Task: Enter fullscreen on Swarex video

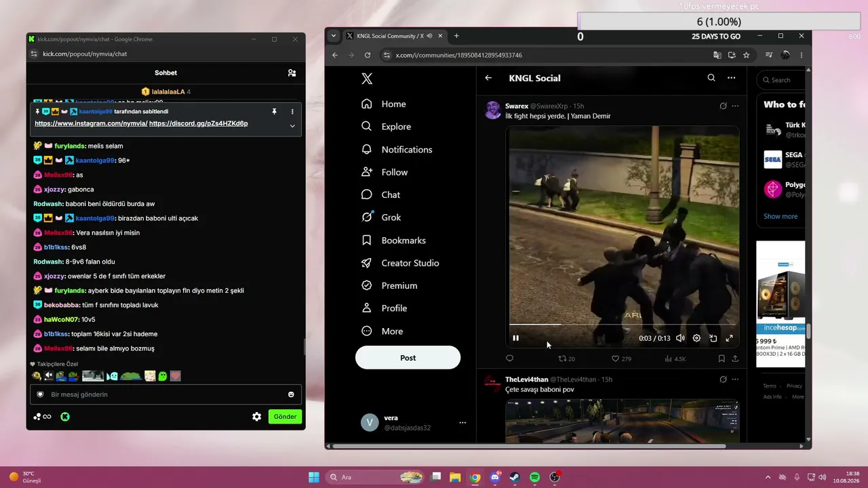Action: pyautogui.click(x=729, y=338)
